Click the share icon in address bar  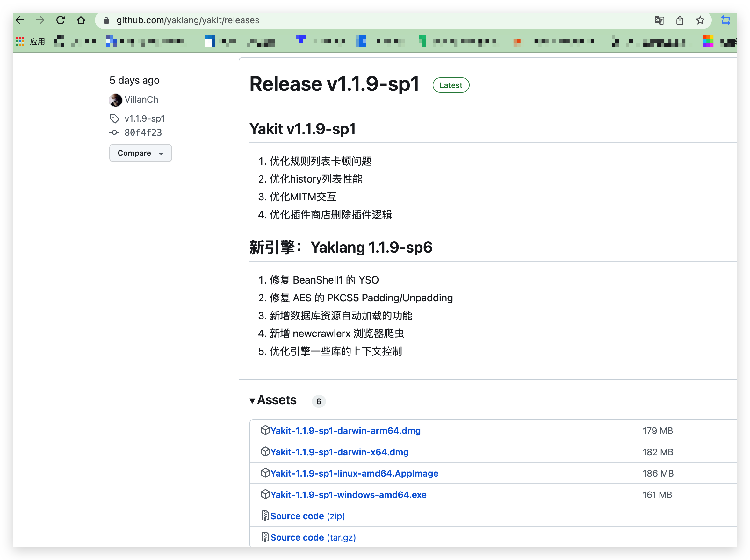[680, 20]
